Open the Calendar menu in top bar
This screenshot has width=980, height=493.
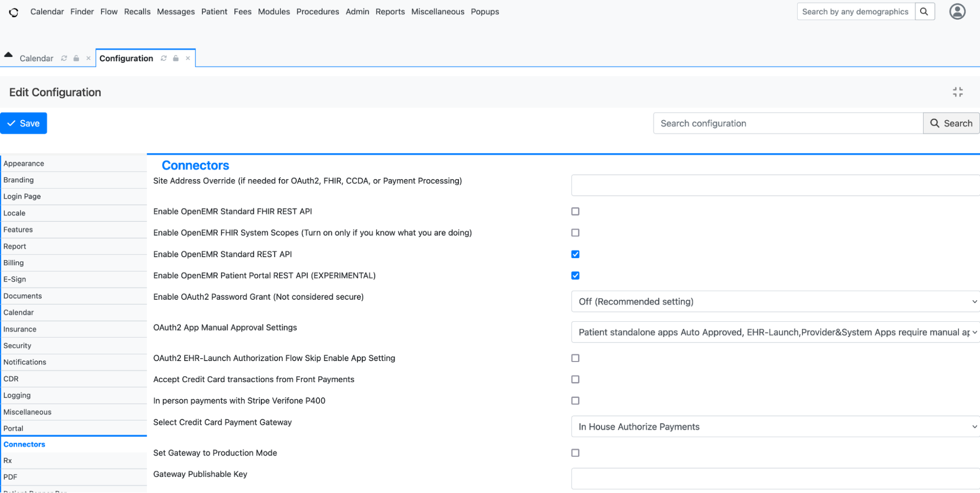pyautogui.click(x=47, y=12)
